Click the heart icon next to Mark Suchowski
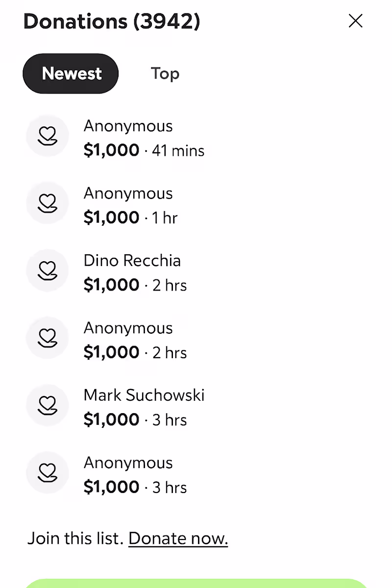The height and width of the screenshot is (588, 392). coord(48,405)
